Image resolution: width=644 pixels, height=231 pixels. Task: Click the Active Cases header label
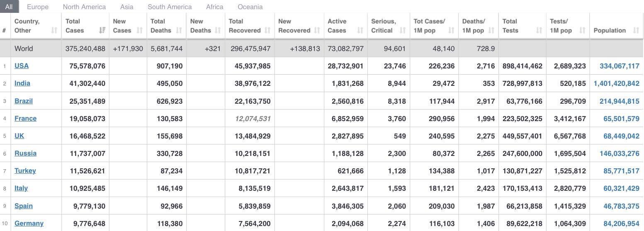337,26
